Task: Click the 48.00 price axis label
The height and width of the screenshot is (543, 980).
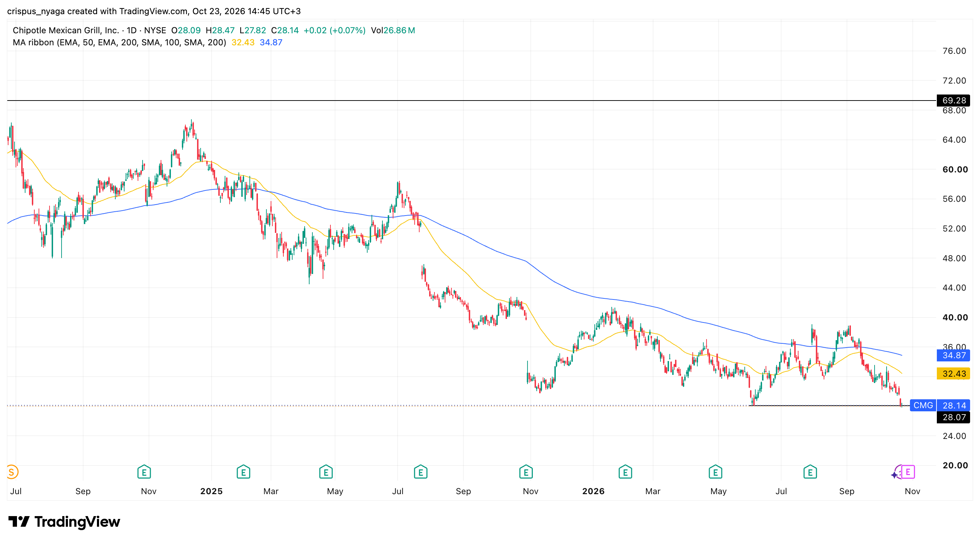Action: pos(954,258)
